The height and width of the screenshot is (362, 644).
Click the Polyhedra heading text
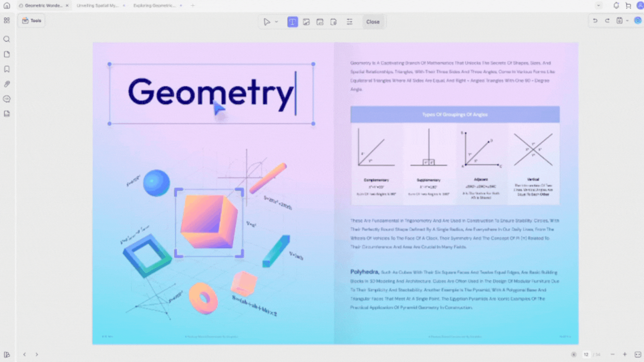[x=364, y=272]
